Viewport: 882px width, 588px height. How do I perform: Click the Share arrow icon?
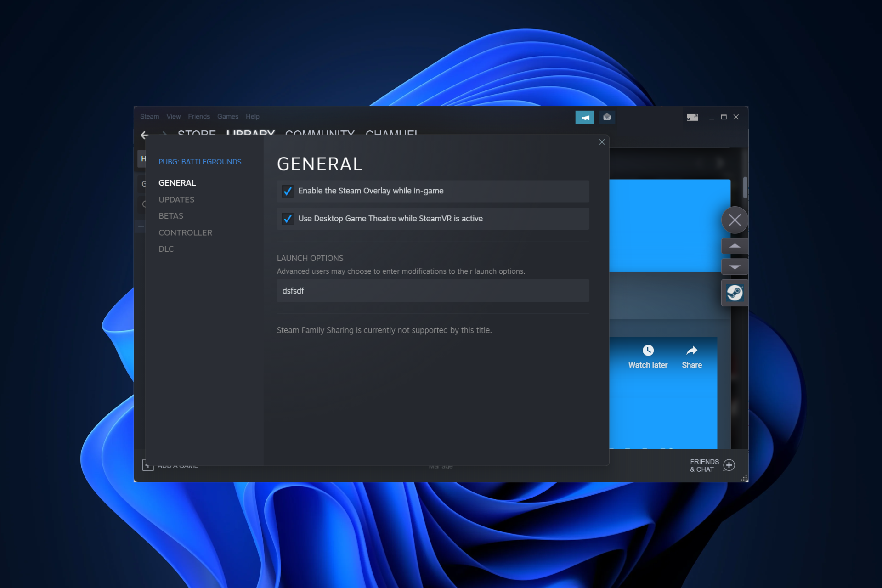click(692, 351)
